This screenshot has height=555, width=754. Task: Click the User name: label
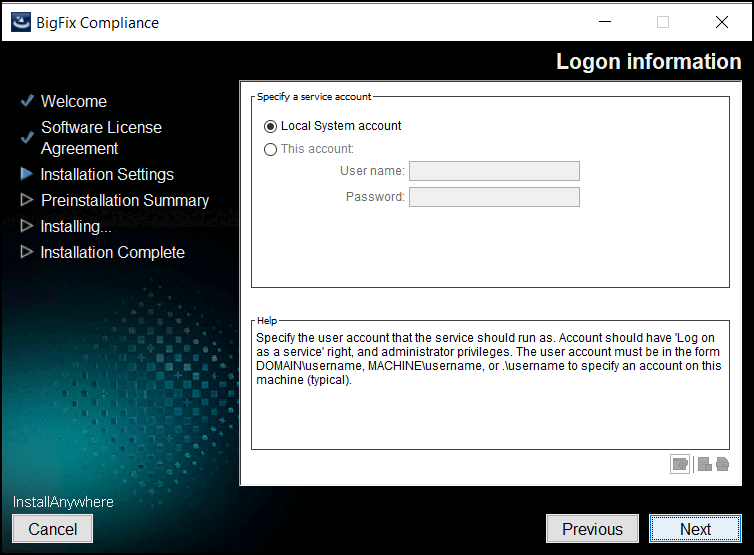point(372,171)
